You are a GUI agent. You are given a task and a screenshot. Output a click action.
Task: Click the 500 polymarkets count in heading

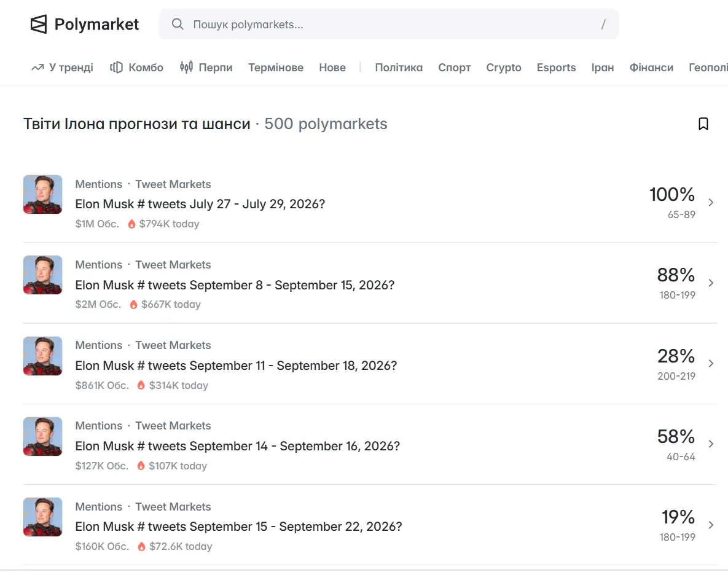tap(326, 124)
